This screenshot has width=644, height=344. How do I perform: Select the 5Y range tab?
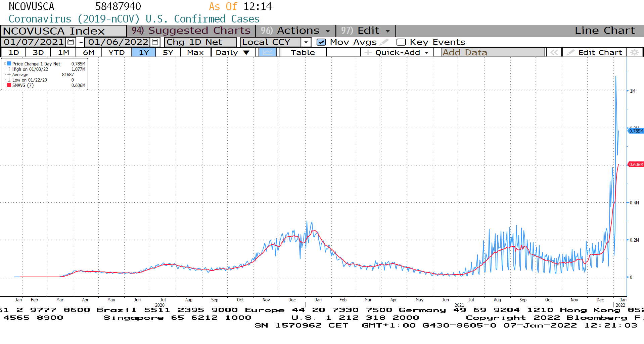click(x=168, y=52)
